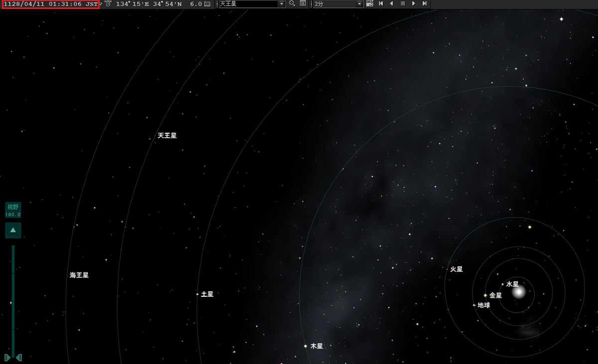Viewport: 598px width, 364px height.
Task: Click the bright Sun at orbit center
Action: [519, 292]
